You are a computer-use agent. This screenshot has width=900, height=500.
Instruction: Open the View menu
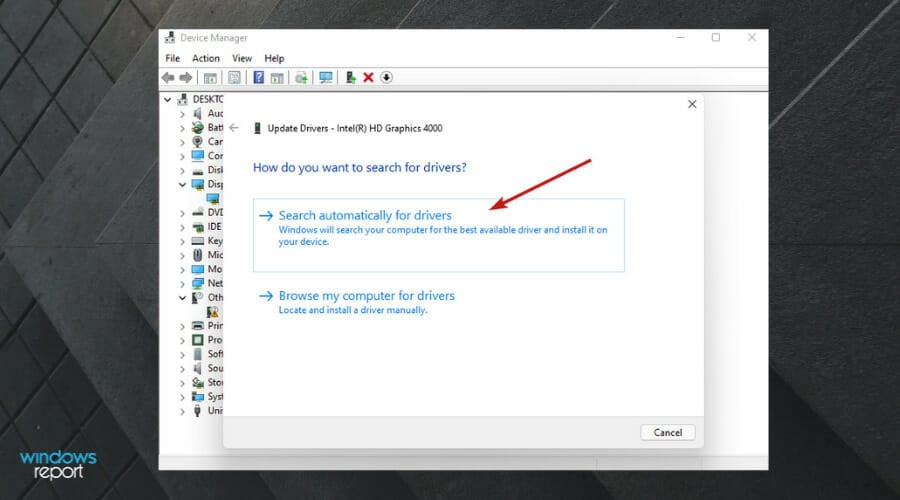242,58
